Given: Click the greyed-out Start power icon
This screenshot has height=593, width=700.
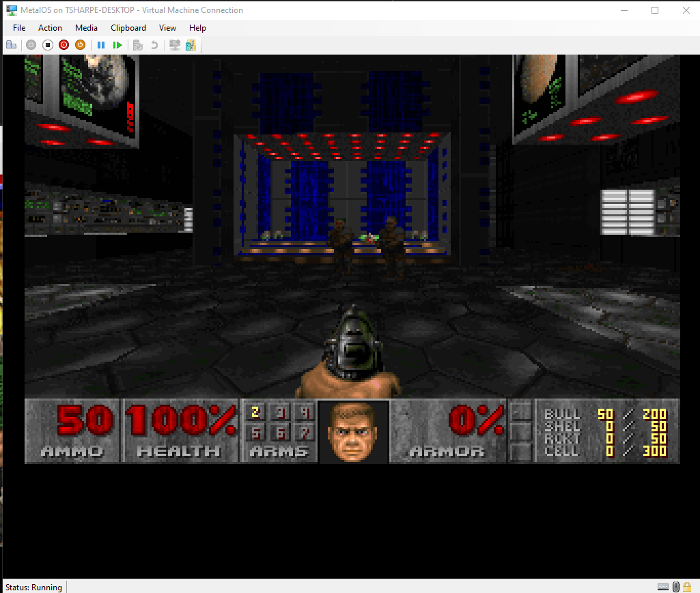Looking at the screenshot, I should (x=31, y=45).
